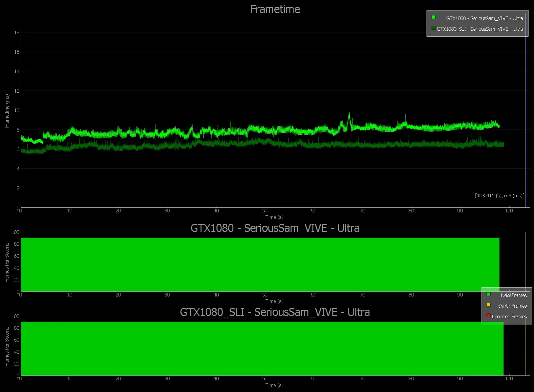This screenshot has width=534, height=392.
Task: Click the green New Frames legend marker
Action: (488, 294)
